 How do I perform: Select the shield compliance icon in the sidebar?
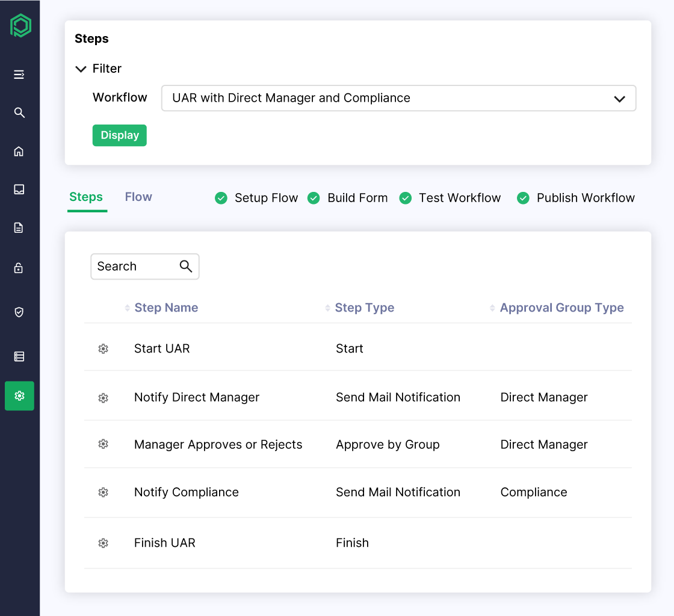click(19, 312)
